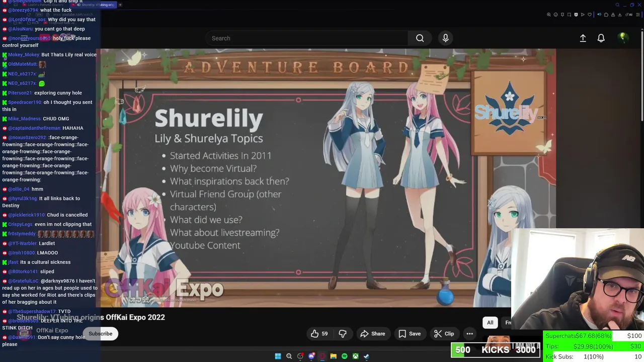Viewport: 644px width, 362px height.
Task: Run search with the magnifier button
Action: click(x=420, y=38)
